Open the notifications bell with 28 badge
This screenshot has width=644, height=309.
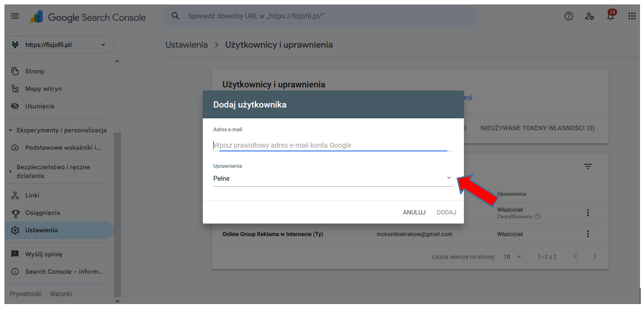pyautogui.click(x=610, y=16)
